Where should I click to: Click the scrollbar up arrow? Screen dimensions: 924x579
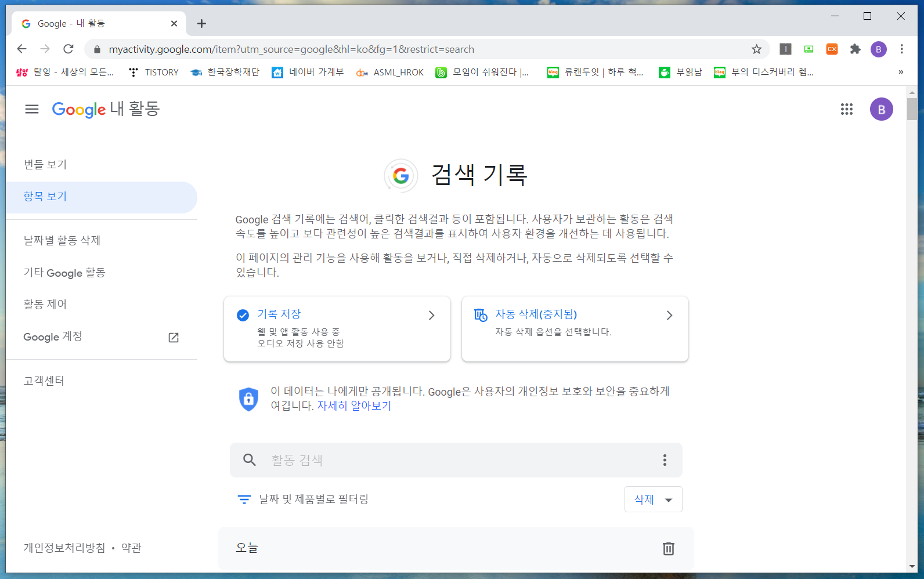(x=912, y=92)
